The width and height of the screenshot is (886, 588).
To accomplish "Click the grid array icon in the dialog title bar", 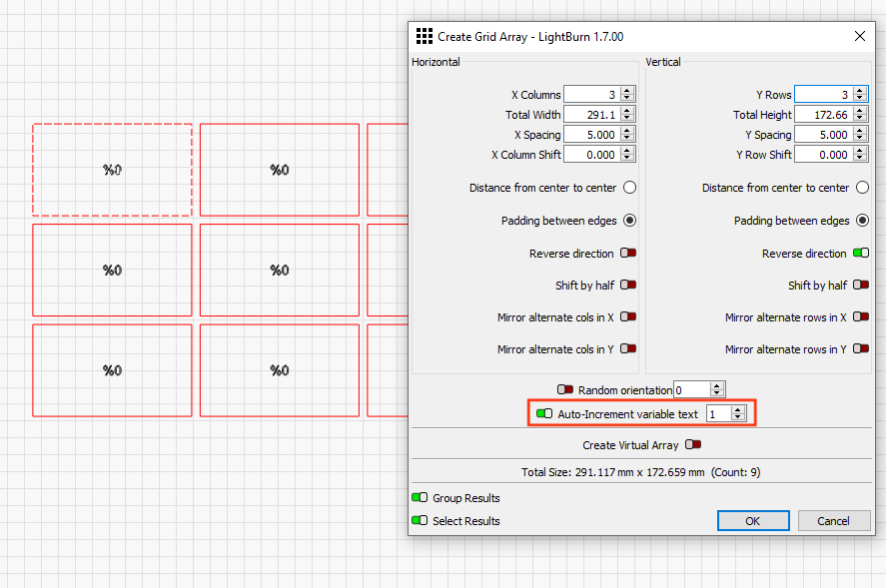I will click(424, 36).
